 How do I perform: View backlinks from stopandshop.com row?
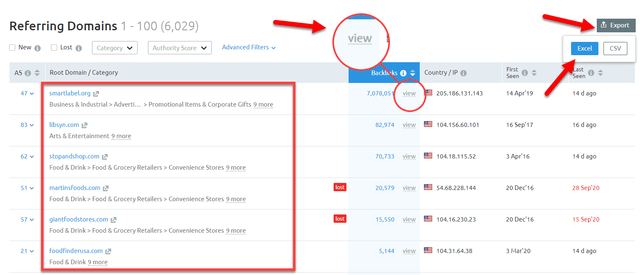pos(409,156)
